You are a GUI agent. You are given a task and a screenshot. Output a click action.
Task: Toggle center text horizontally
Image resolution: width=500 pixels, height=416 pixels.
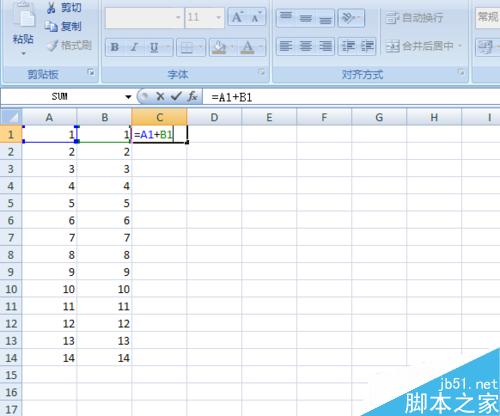click(x=305, y=46)
